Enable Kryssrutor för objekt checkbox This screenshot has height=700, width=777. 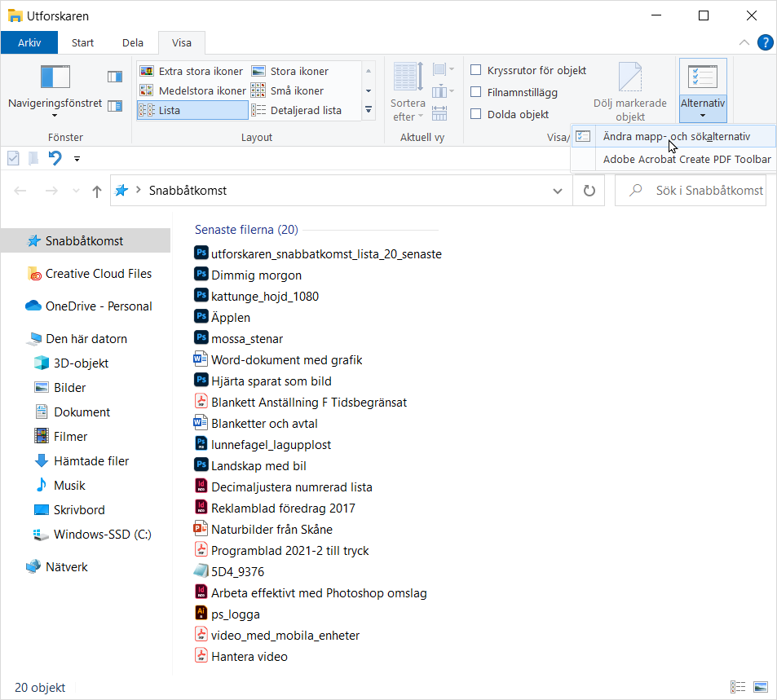(476, 71)
